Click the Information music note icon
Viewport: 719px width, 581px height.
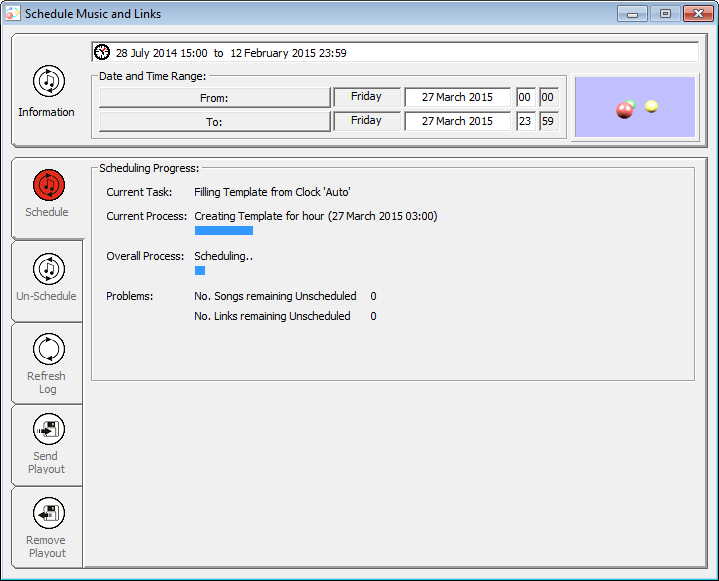(49, 81)
